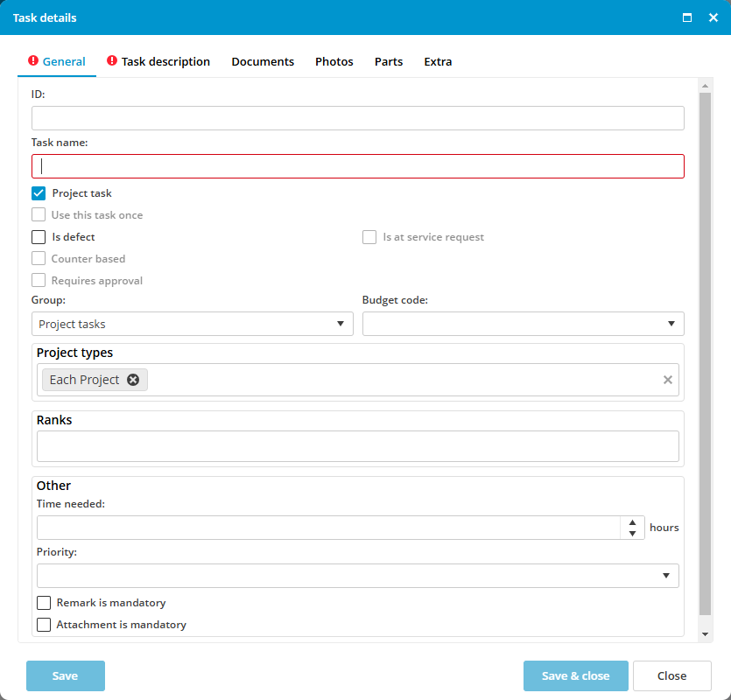Image resolution: width=731 pixels, height=700 pixels.
Task: Tick Remark is mandatory
Action: 44,603
